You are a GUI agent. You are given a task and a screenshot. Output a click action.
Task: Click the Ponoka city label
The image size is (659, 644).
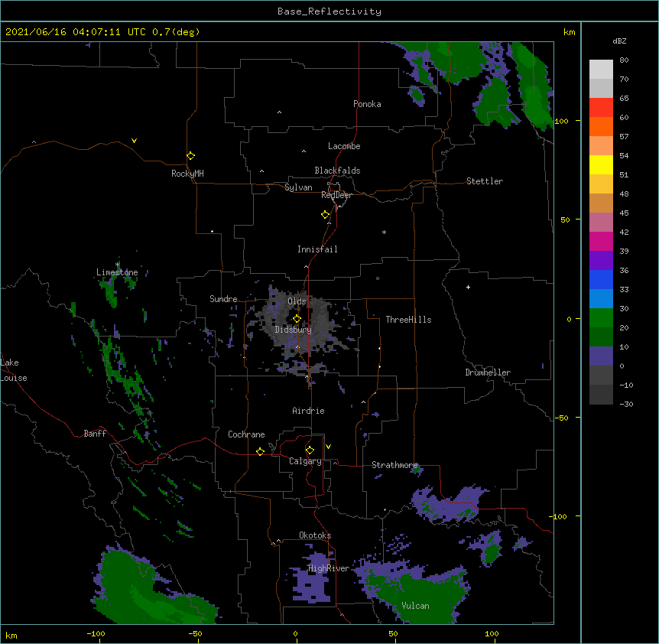click(x=367, y=104)
